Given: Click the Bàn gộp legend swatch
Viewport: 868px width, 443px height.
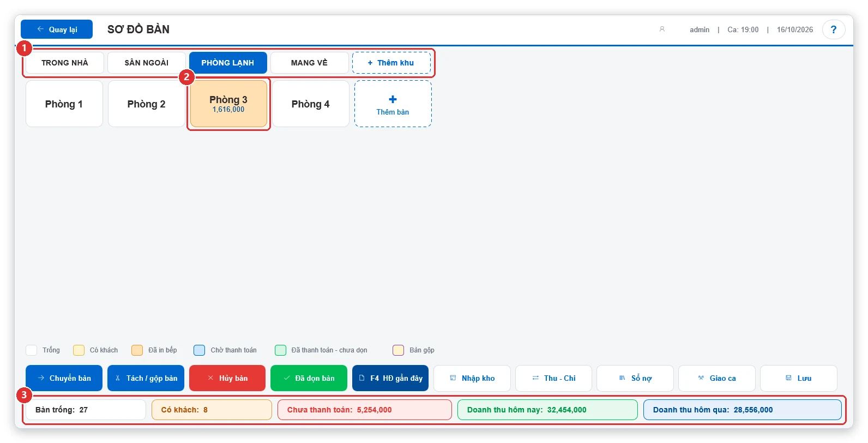Looking at the screenshot, I should coord(399,350).
